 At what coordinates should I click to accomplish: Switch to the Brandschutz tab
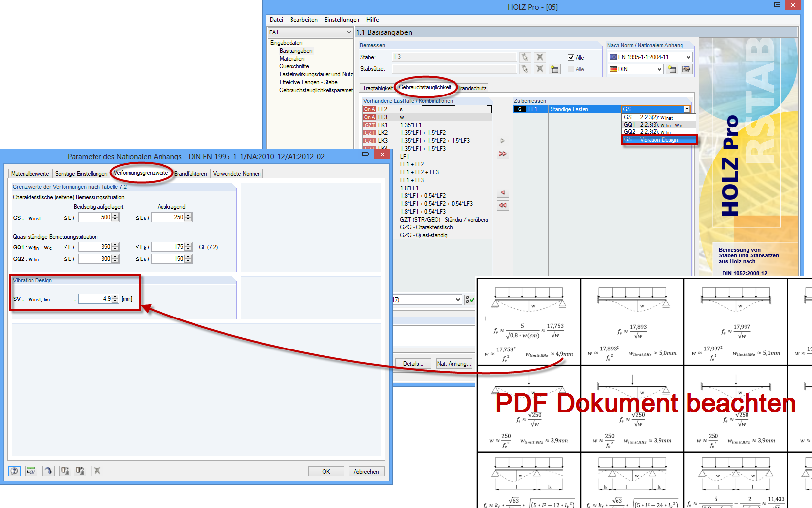coord(472,88)
